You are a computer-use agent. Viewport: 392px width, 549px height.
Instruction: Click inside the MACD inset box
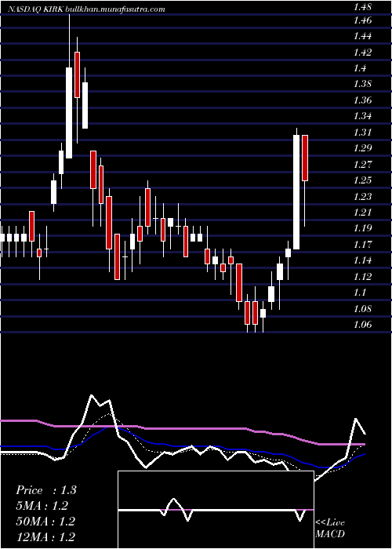[216, 510]
